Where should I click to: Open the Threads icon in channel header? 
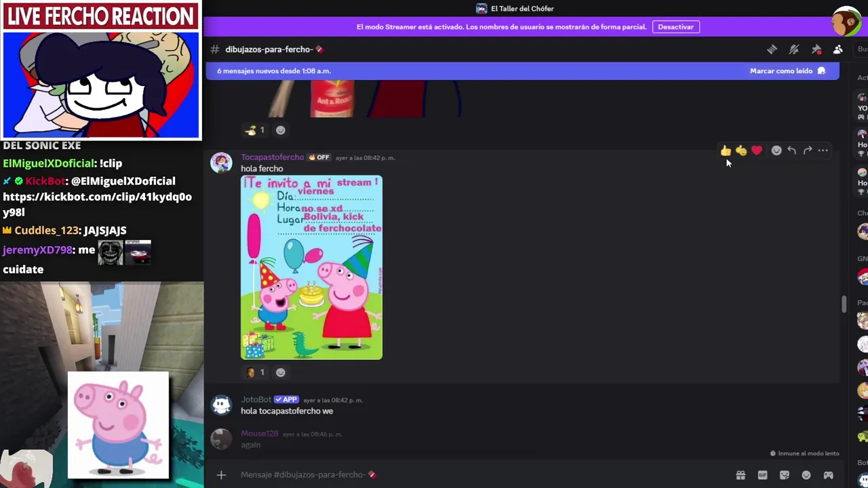point(772,49)
